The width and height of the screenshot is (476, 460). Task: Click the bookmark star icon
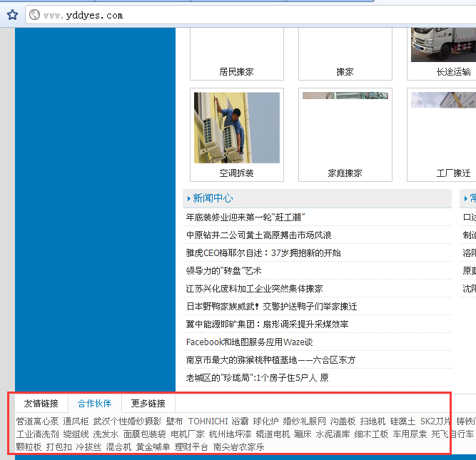point(12,14)
